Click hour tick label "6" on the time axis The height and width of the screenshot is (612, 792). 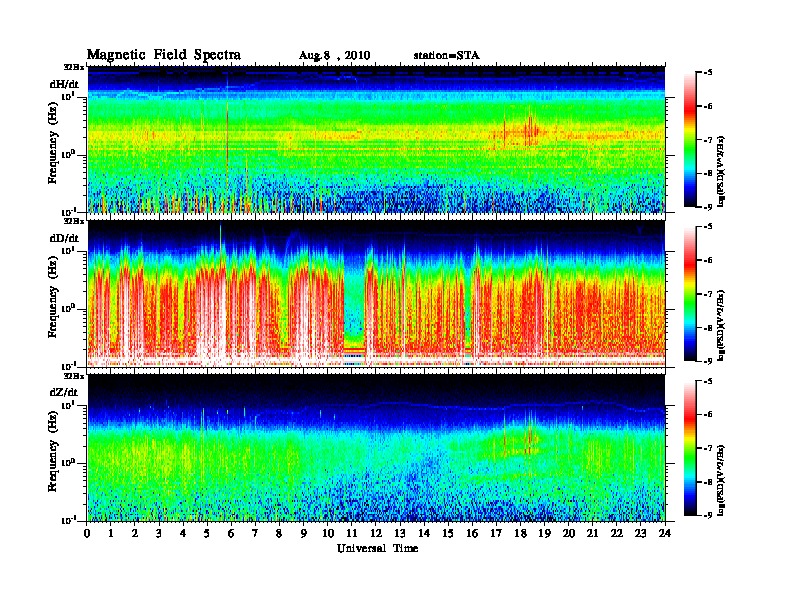[231, 534]
